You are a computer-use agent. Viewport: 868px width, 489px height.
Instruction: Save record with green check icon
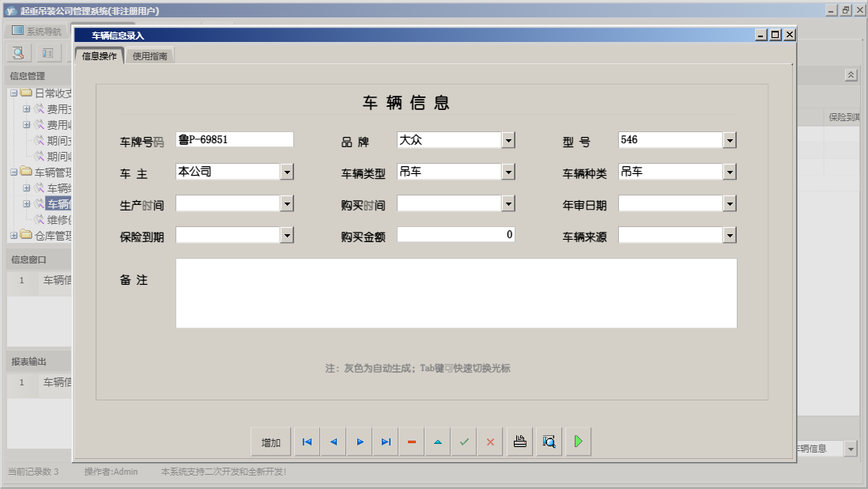tap(464, 442)
